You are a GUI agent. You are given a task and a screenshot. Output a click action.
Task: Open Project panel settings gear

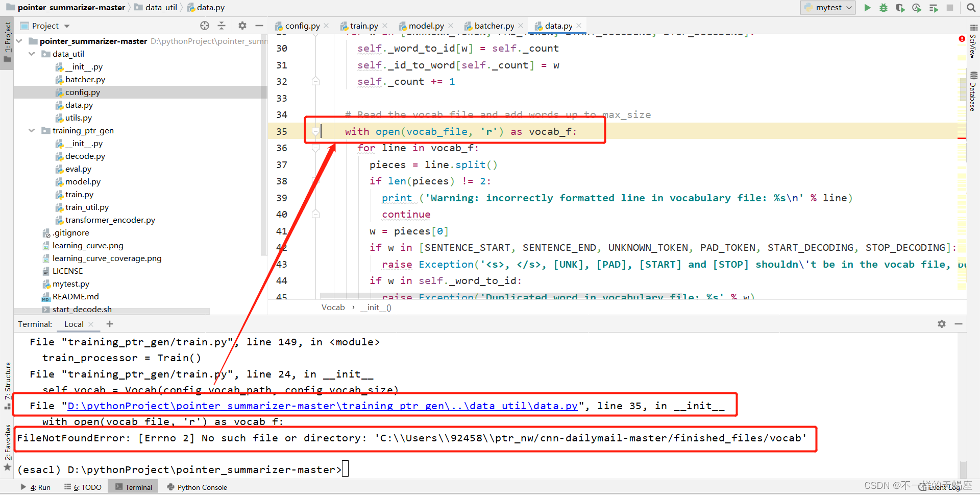(x=242, y=26)
